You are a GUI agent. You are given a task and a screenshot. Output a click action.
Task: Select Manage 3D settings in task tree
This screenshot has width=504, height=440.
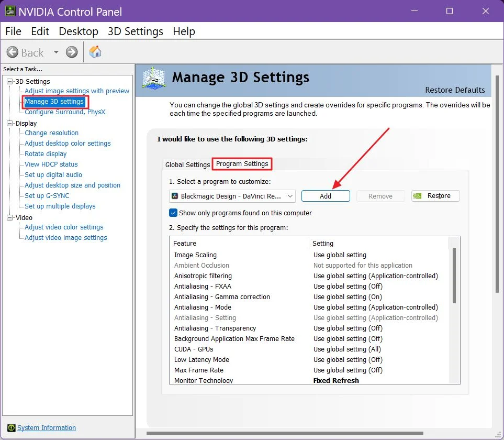(x=54, y=102)
